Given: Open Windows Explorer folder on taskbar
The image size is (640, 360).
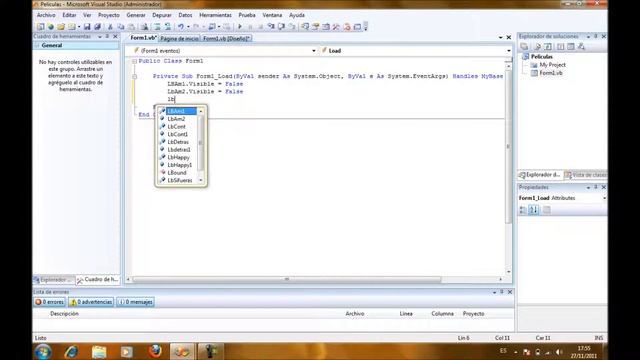Looking at the screenshot, I should tap(99, 351).
